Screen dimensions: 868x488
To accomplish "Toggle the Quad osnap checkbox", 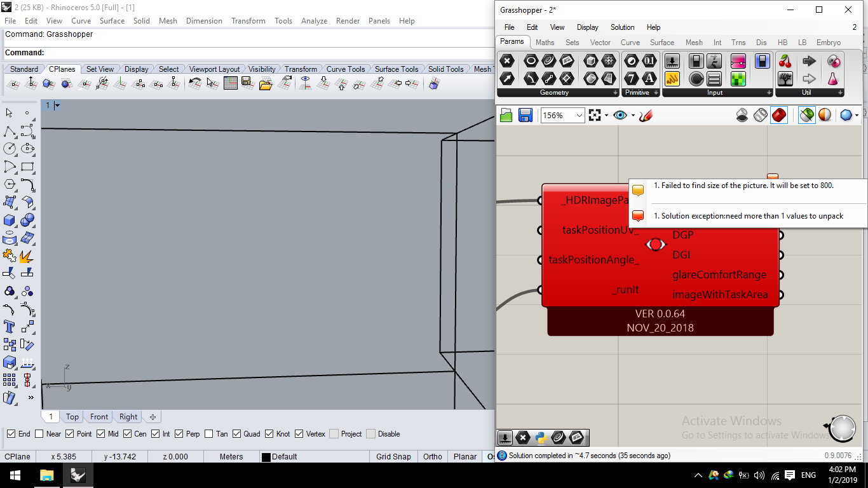I will [237, 434].
